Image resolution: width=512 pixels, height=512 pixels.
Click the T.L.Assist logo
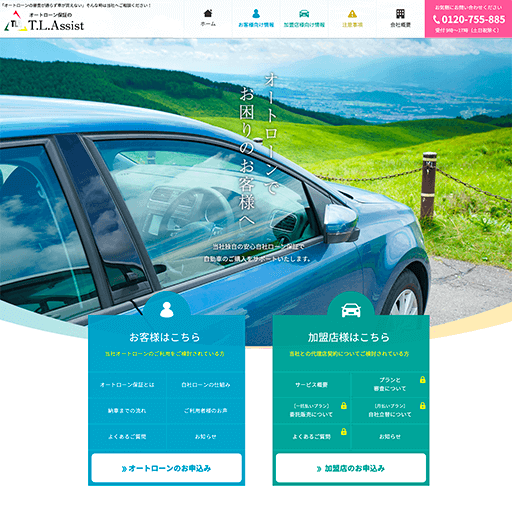[x=44, y=21]
